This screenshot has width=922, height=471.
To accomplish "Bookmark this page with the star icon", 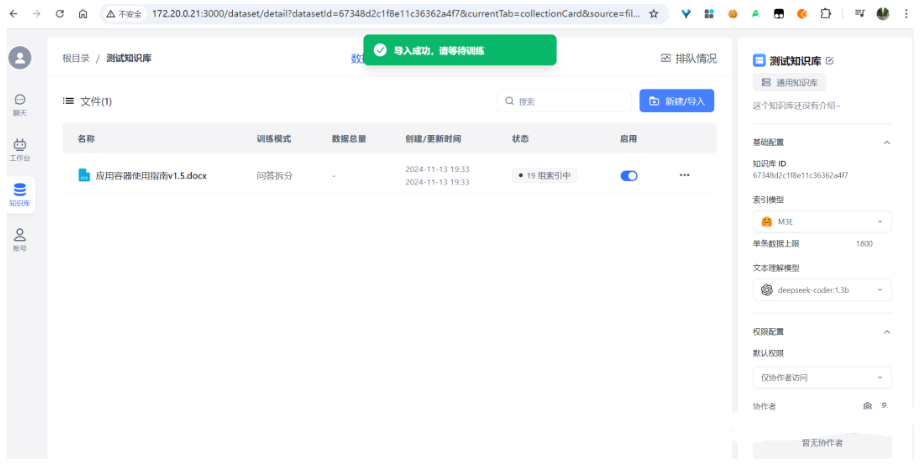I will pos(653,14).
